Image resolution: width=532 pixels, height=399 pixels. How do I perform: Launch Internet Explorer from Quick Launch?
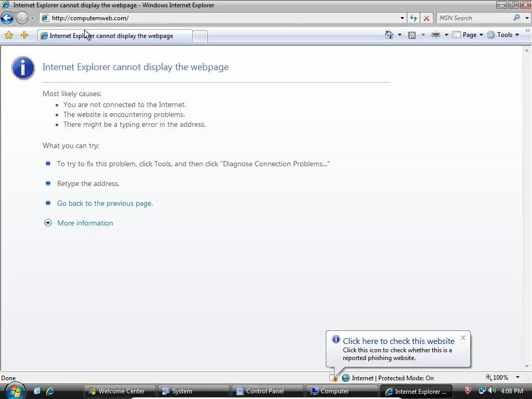click(50, 391)
